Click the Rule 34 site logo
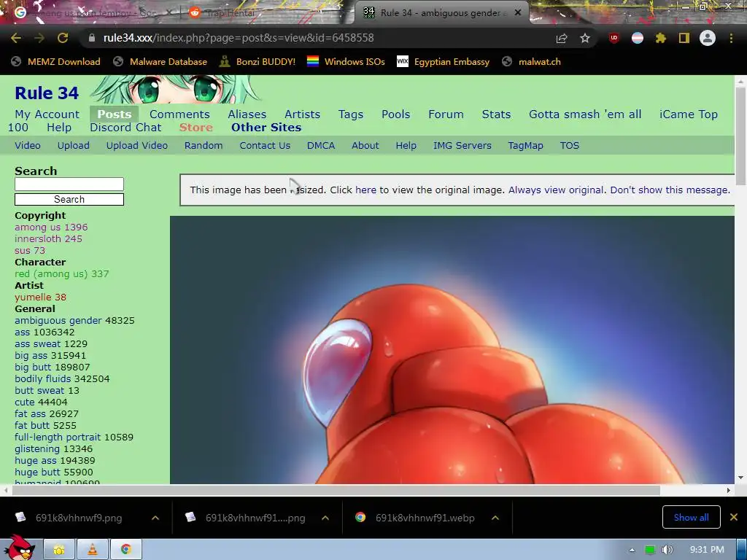Viewport: 747px width, 560px height. click(x=47, y=93)
